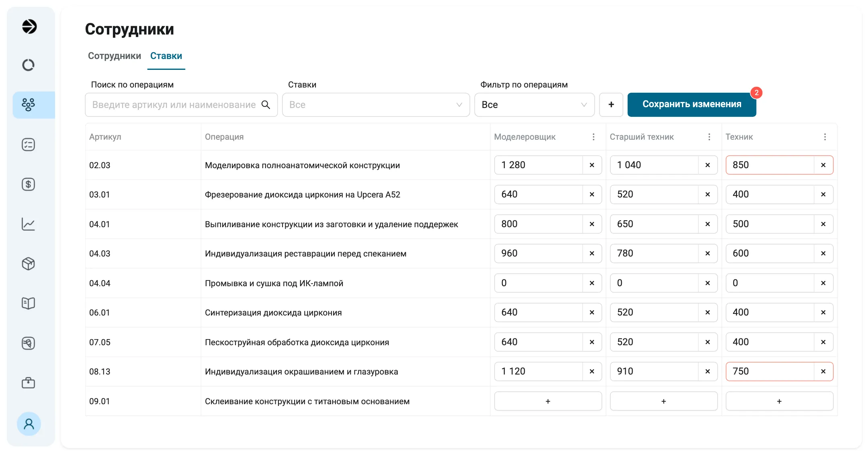Edit Старший техник rate 910 for 08.13
The image size is (868, 454).
point(654,371)
